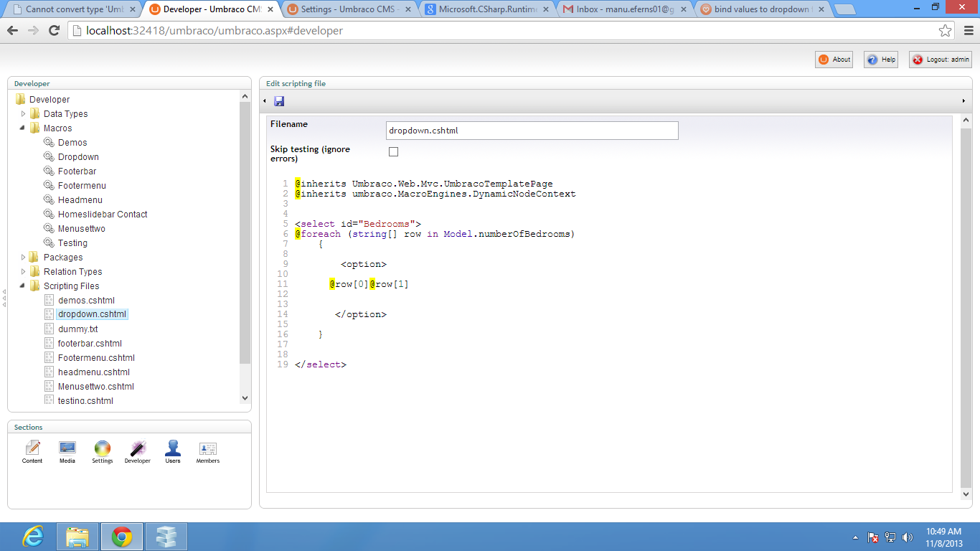Open a new browser tab
This screenshot has width=980, height=551.
tap(846, 9)
